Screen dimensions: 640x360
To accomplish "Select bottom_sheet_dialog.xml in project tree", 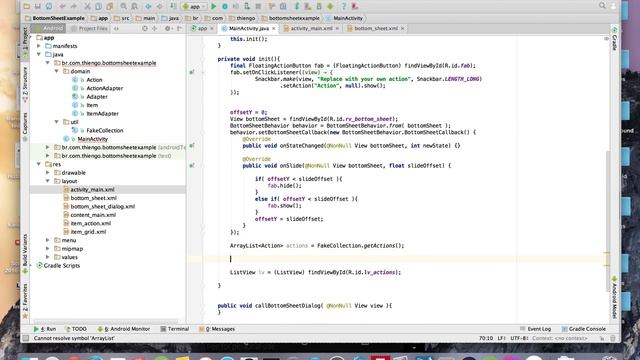I will (102, 207).
